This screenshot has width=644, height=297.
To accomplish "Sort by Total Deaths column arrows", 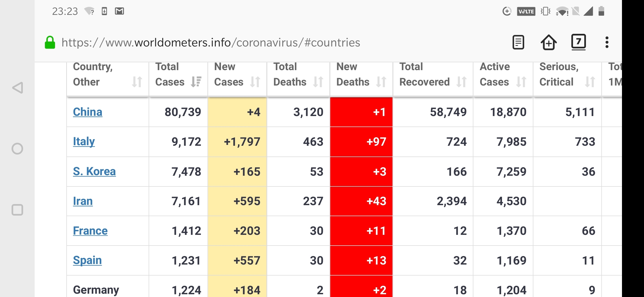I will click(318, 82).
